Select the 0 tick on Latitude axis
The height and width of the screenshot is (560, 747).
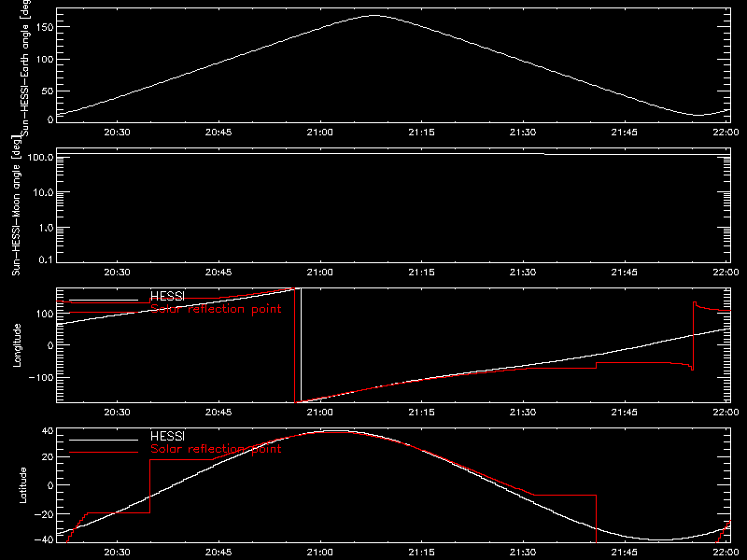pyautogui.click(x=50, y=485)
